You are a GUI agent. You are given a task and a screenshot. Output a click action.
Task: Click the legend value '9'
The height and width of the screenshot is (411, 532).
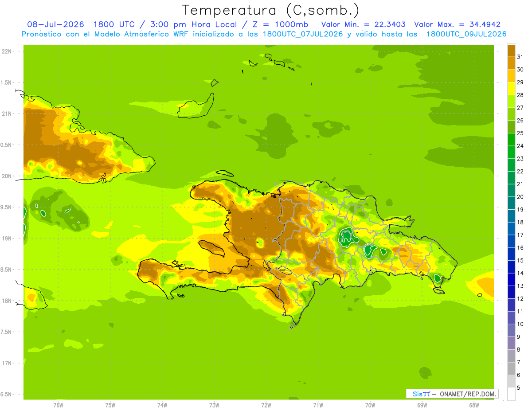(x=519, y=337)
